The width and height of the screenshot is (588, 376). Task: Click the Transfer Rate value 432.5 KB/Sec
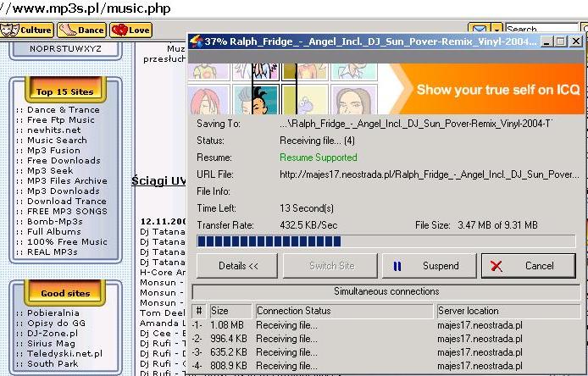point(308,225)
